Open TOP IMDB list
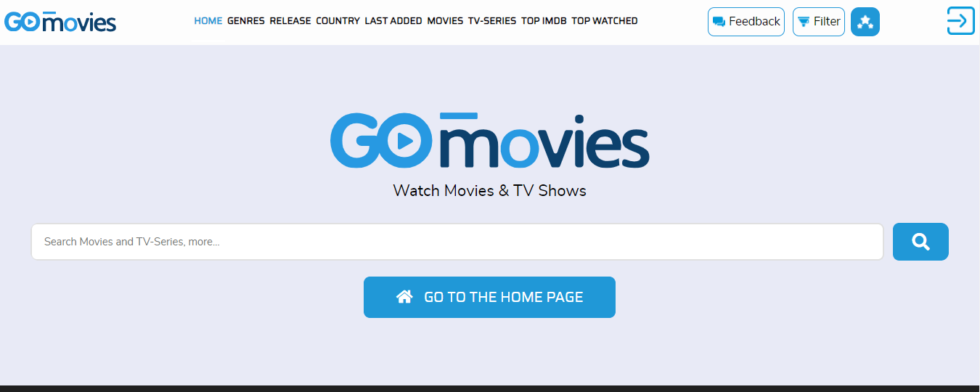 tap(544, 21)
